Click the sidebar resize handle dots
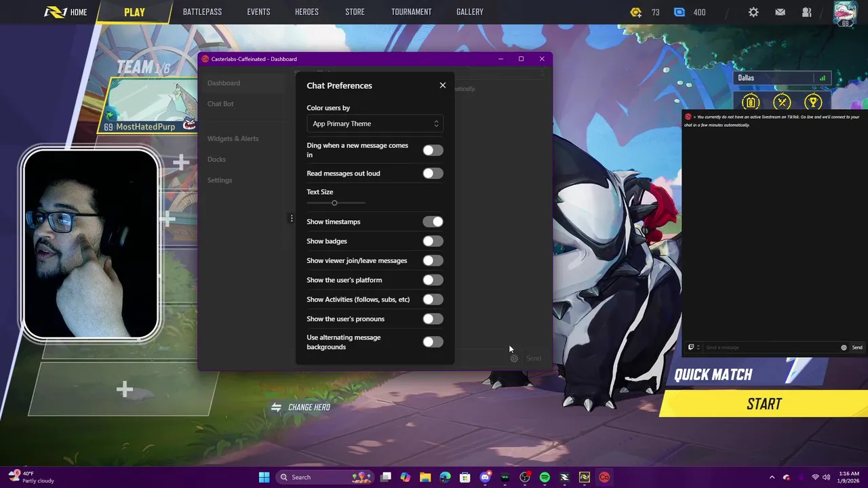 click(x=292, y=218)
